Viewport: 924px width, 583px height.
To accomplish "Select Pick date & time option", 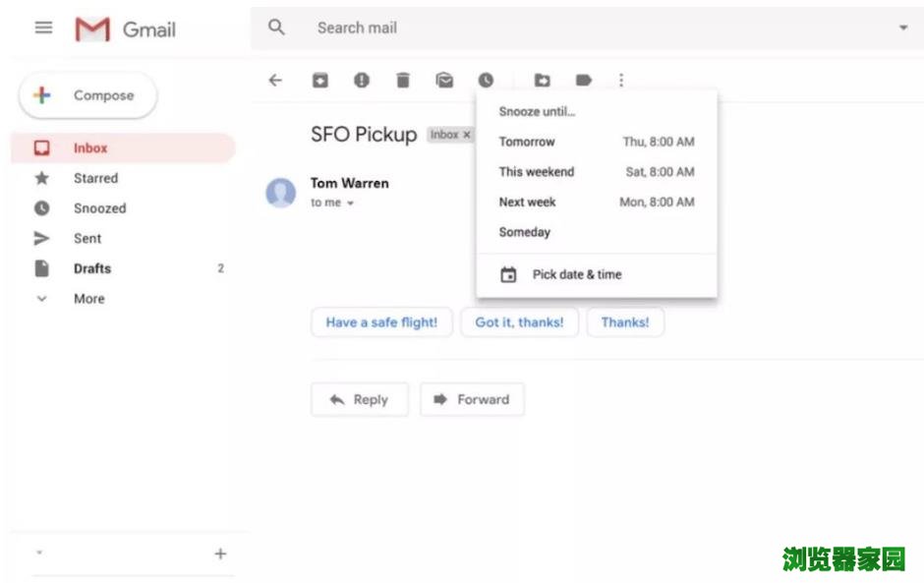I will [x=576, y=275].
